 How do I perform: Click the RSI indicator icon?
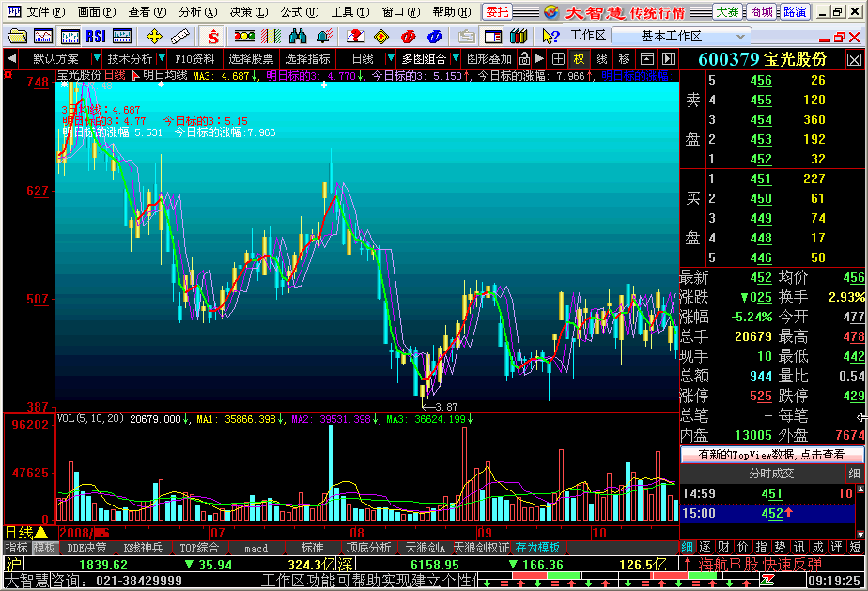(96, 37)
